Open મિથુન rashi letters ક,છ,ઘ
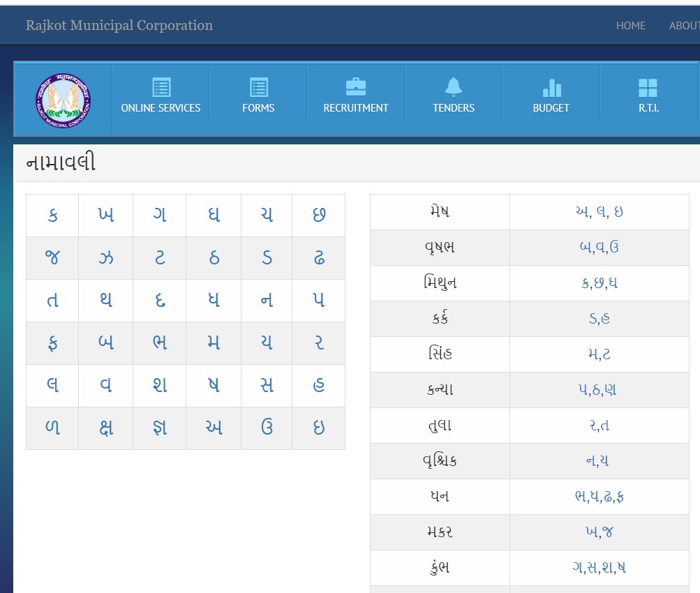700x593 pixels. (x=599, y=283)
